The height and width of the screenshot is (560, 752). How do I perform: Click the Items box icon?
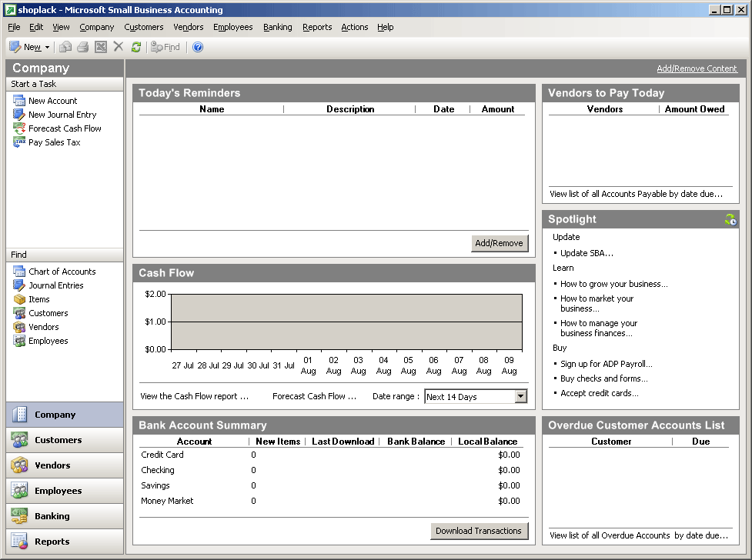[x=19, y=299]
